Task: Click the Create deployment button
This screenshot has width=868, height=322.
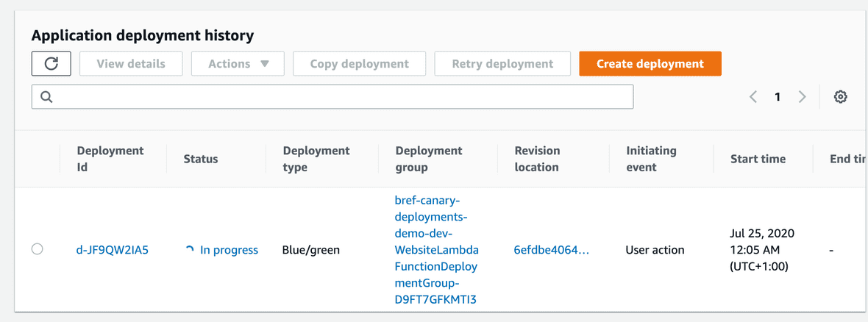Action: pyautogui.click(x=650, y=64)
